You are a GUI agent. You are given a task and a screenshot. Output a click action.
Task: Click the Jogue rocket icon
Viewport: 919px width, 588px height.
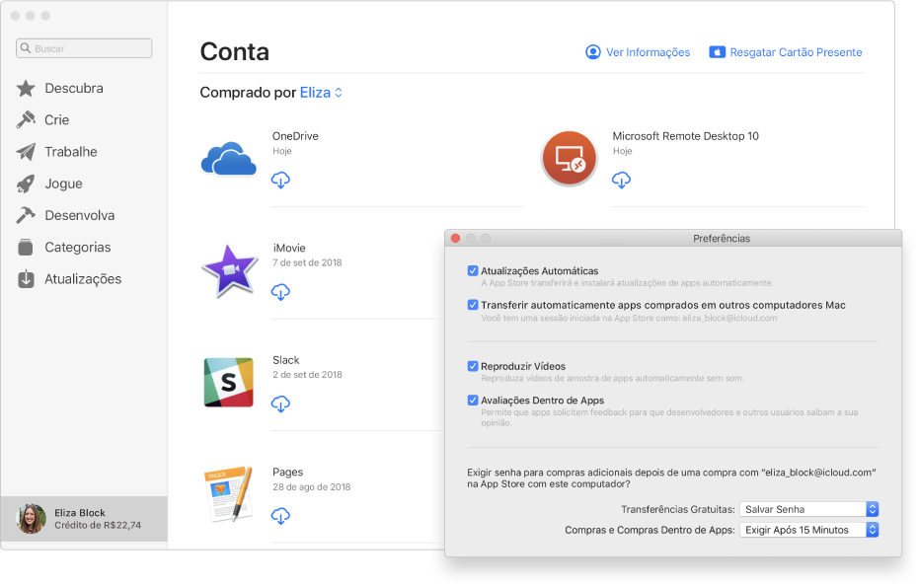coord(26,184)
